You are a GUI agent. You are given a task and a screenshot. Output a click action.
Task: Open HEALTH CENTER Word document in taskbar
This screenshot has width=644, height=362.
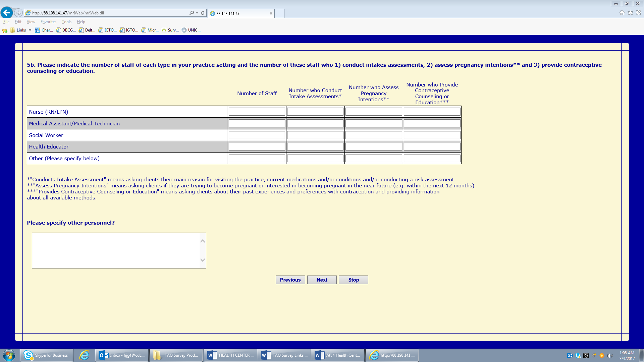[x=230, y=355]
